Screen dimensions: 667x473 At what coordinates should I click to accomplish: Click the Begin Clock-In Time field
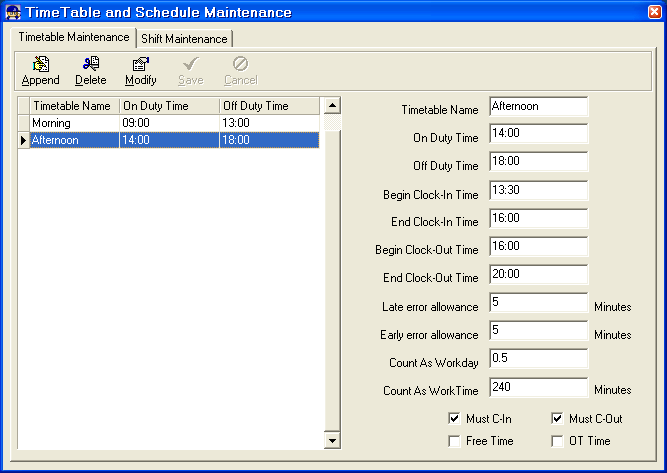538,191
